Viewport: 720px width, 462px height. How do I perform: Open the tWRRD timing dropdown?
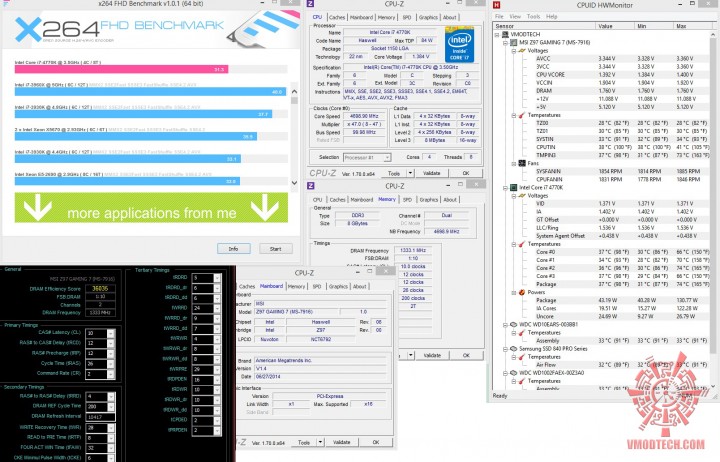pyautogui.click(x=217, y=308)
